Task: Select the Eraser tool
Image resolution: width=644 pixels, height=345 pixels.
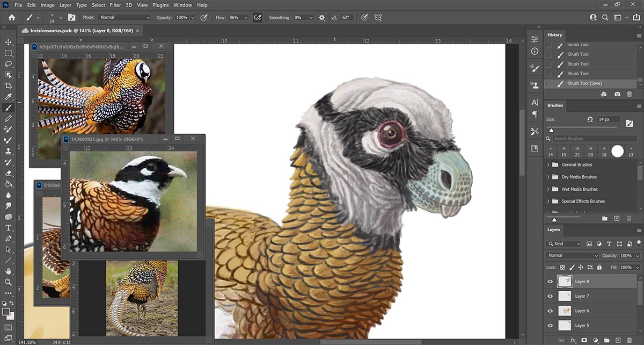Action: tap(8, 173)
